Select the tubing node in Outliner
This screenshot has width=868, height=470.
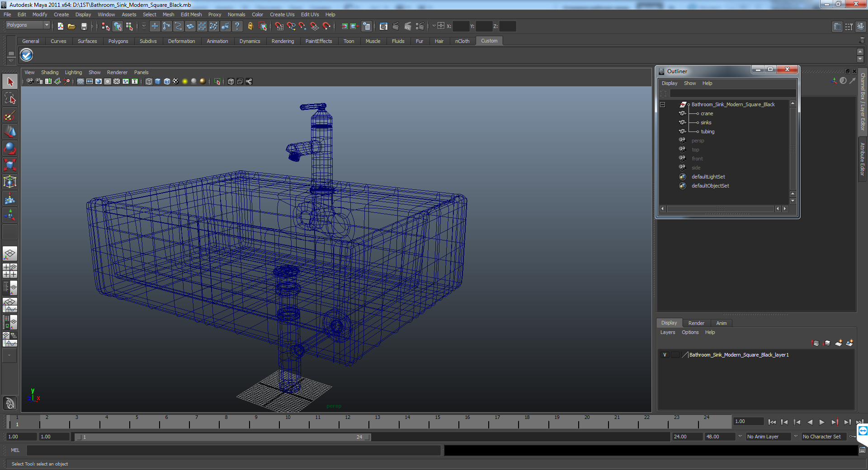pyautogui.click(x=708, y=132)
